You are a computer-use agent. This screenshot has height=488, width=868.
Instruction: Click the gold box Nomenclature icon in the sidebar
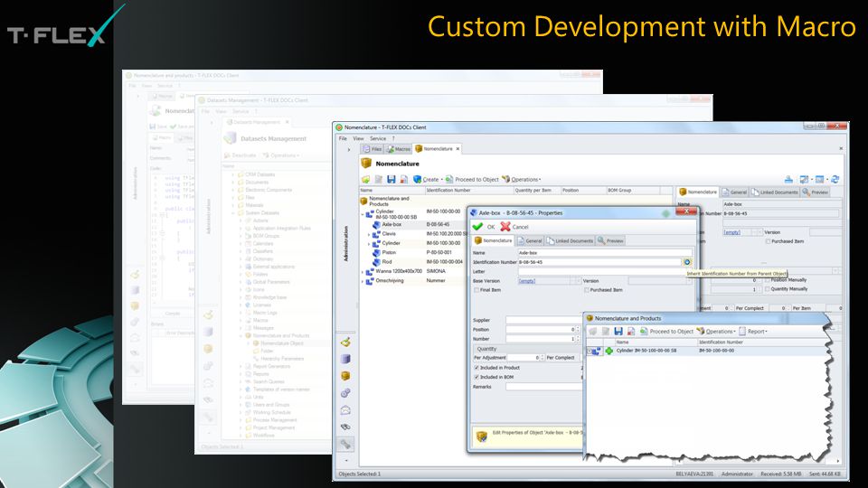(x=345, y=376)
